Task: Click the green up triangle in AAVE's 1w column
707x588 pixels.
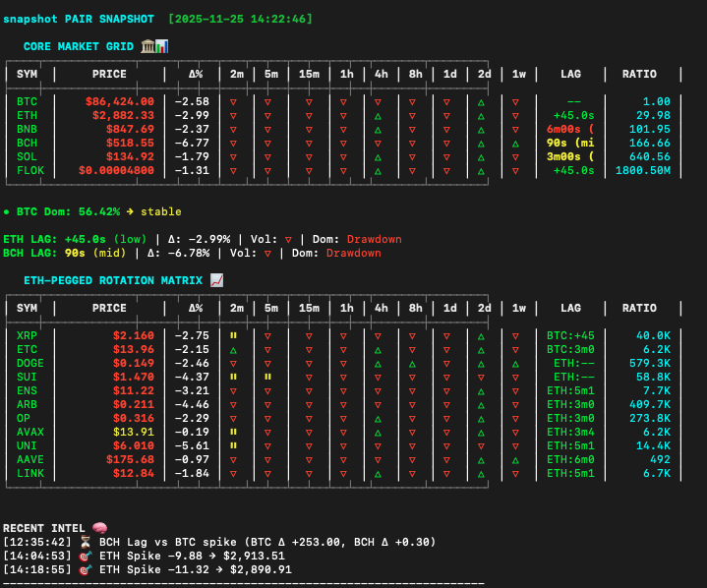Action: click(x=515, y=460)
